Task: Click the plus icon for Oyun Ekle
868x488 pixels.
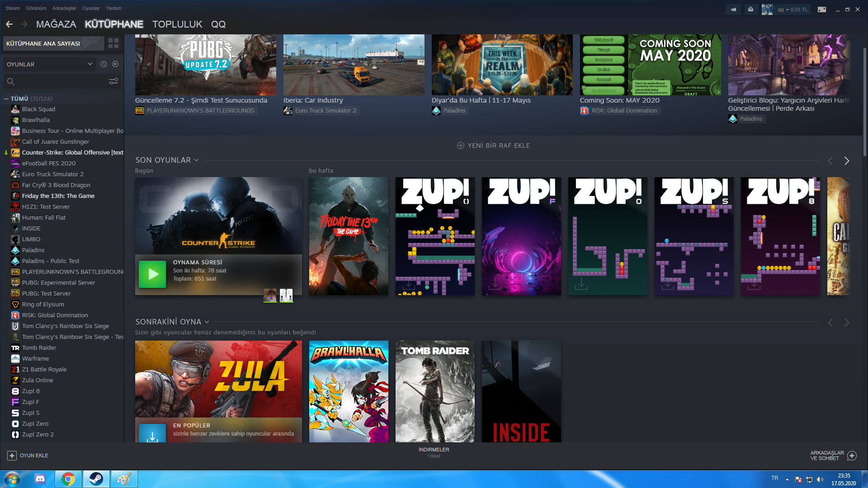Action: coord(12,455)
